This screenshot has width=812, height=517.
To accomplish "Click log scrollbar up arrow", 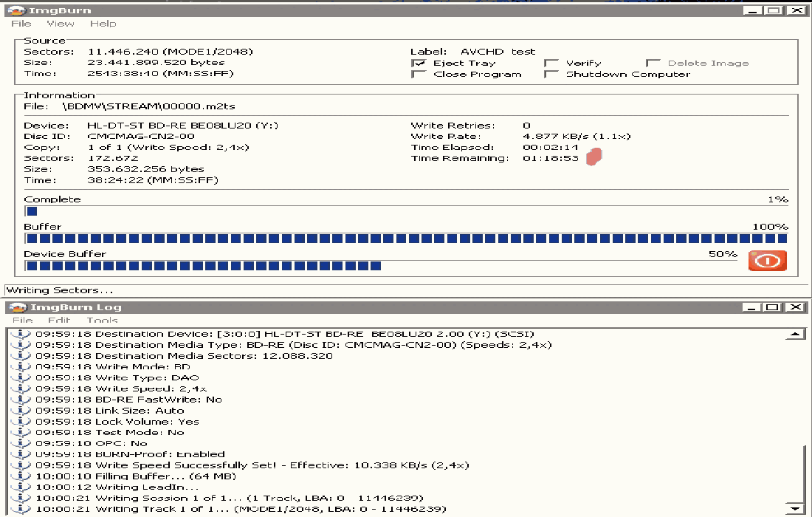I will (x=795, y=335).
